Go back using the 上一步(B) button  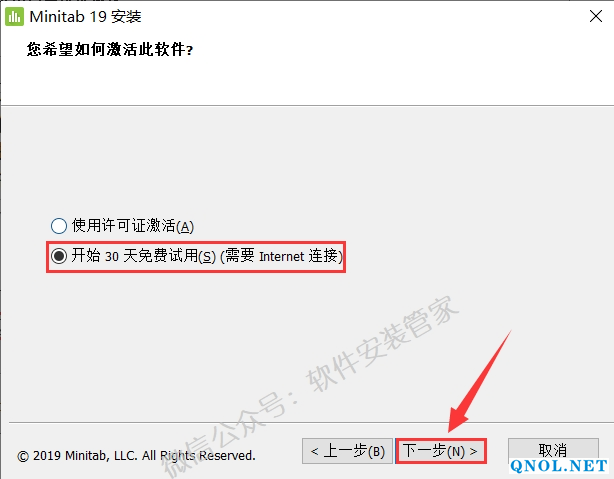(x=347, y=451)
